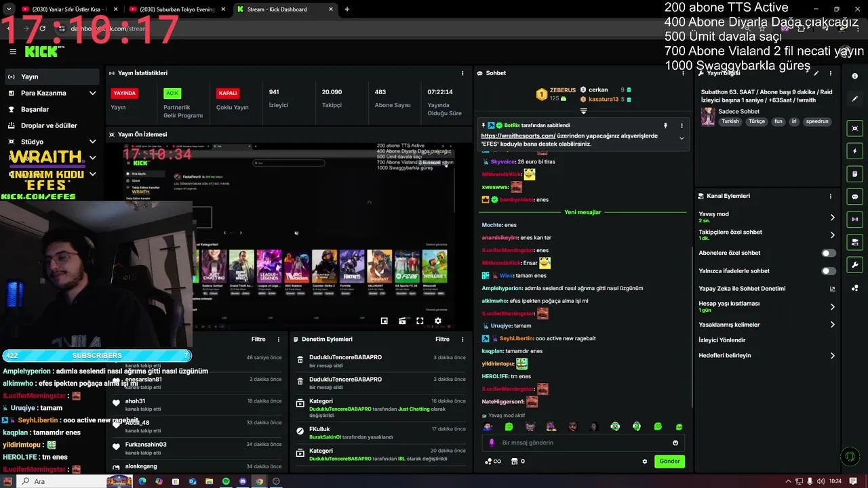Open the shop icon showing 0
This screenshot has height=488, width=868.
point(517,462)
